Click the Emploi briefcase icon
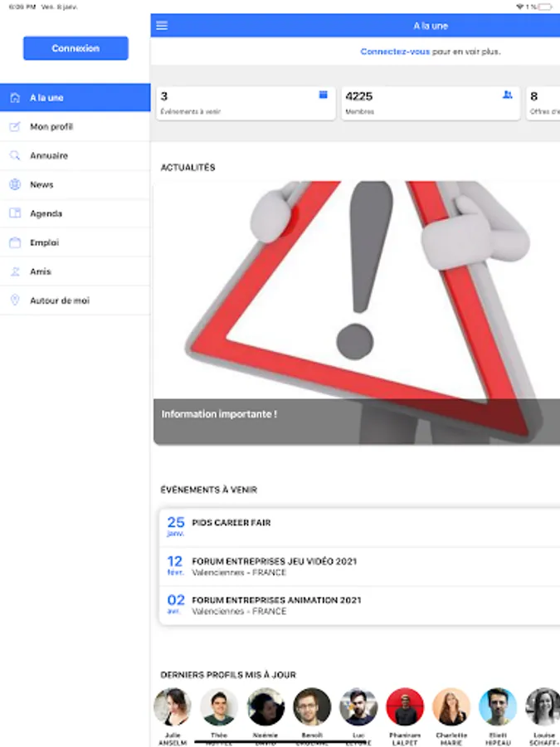The width and height of the screenshot is (560, 747). coord(15,242)
